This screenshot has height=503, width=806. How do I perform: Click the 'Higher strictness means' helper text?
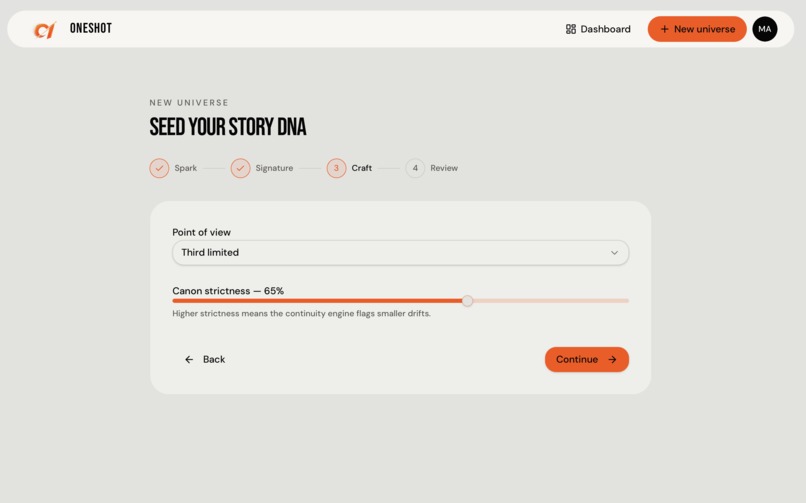(301, 313)
